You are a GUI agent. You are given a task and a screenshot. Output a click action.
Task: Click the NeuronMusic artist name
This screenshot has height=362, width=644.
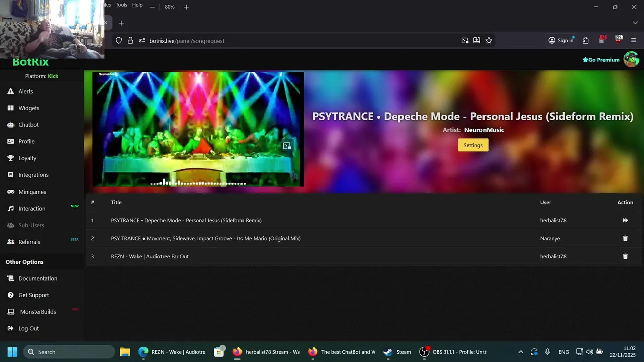click(x=484, y=130)
